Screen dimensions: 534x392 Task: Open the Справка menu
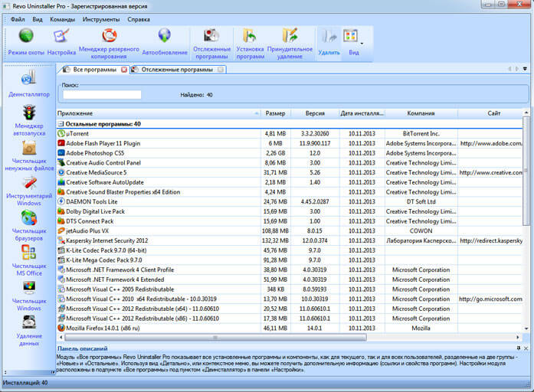point(139,19)
